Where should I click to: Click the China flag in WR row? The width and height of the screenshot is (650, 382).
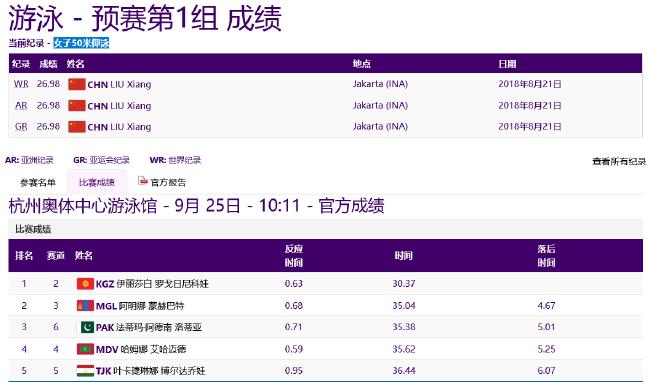[x=77, y=84]
